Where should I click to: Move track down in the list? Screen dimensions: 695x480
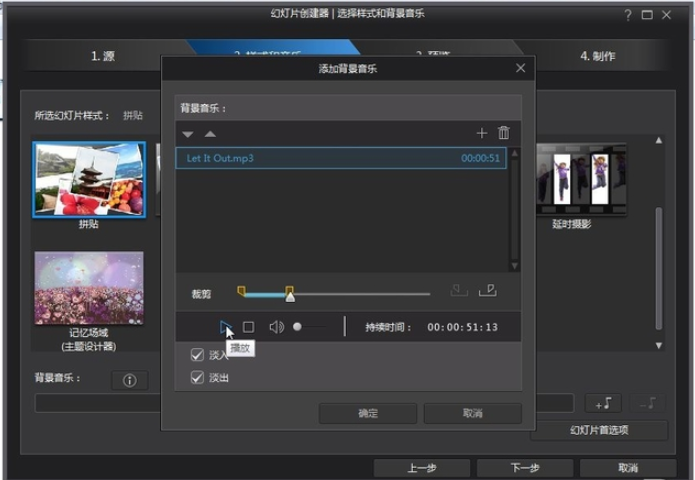pyautogui.click(x=188, y=134)
